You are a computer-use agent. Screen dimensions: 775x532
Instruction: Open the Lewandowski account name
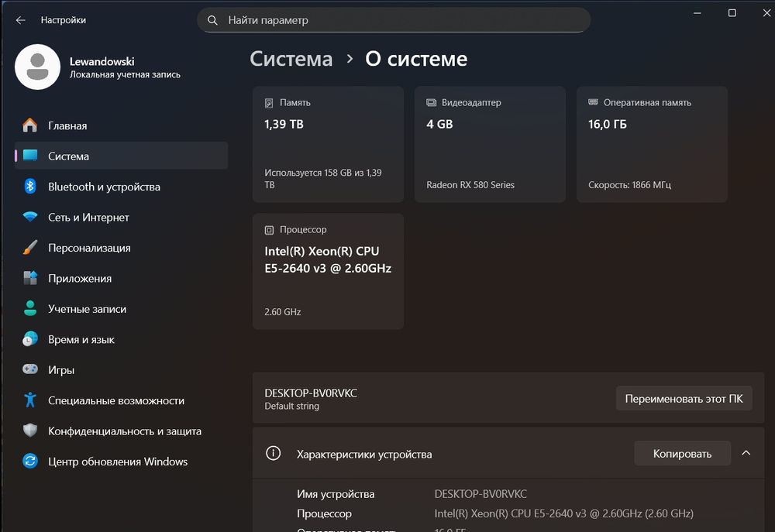102,61
